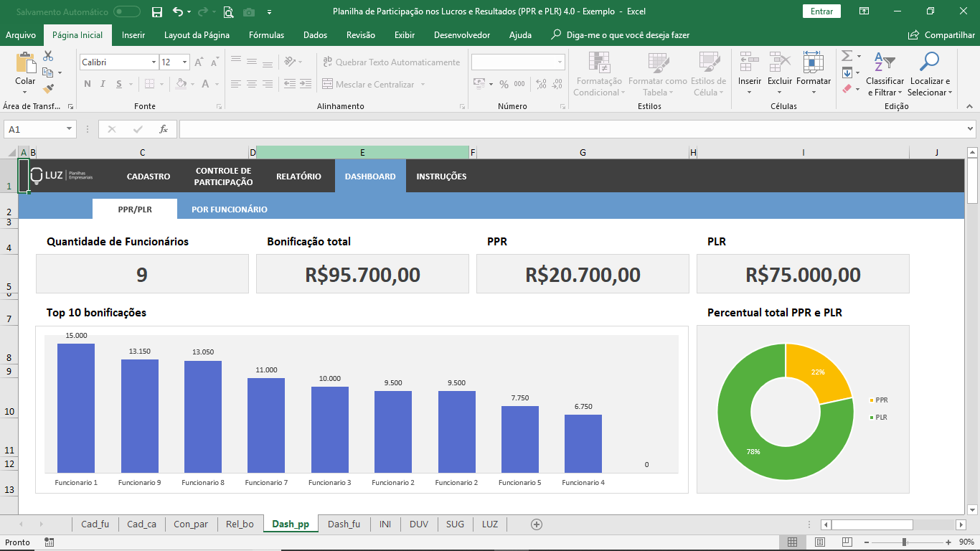Click the macro recording icon in status bar
Image resolution: width=980 pixels, height=551 pixels.
[x=49, y=542]
